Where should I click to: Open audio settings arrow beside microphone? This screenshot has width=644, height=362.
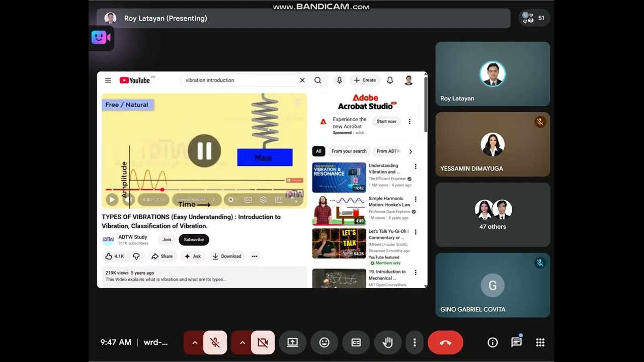(x=194, y=342)
